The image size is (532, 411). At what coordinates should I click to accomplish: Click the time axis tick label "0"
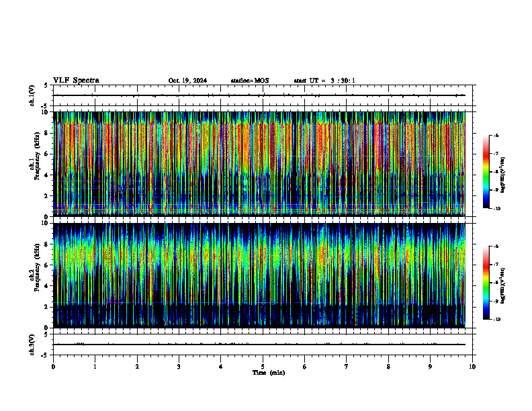pyautogui.click(x=53, y=367)
